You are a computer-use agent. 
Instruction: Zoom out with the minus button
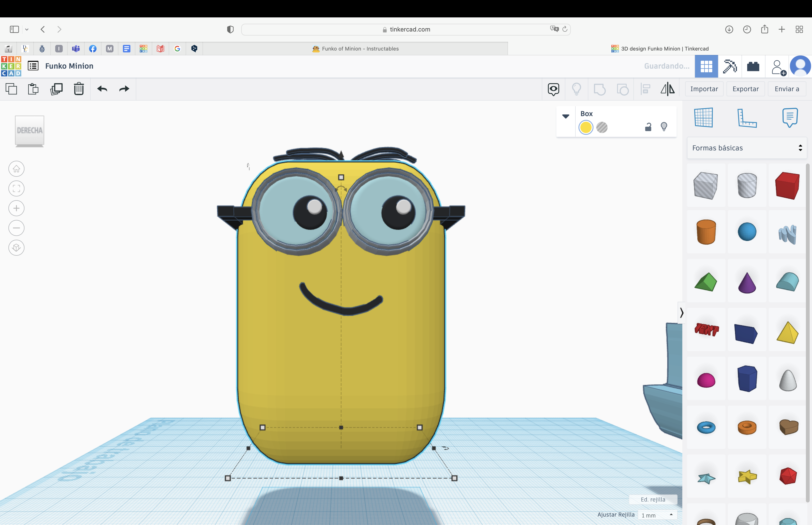(16, 228)
